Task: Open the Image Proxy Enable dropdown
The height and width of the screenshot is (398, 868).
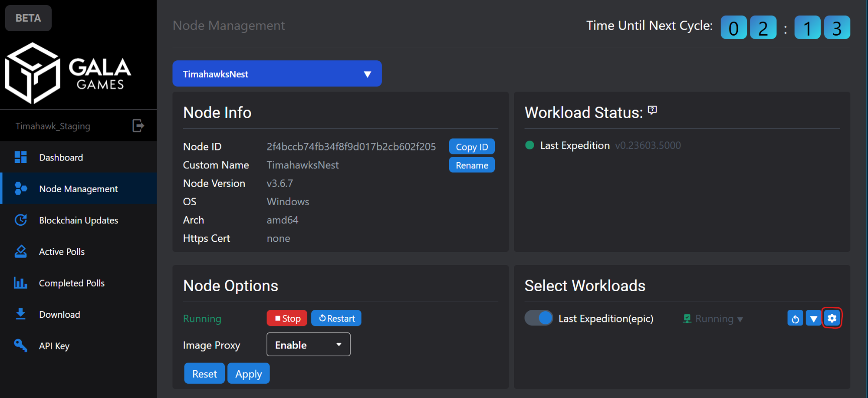Action: click(308, 344)
